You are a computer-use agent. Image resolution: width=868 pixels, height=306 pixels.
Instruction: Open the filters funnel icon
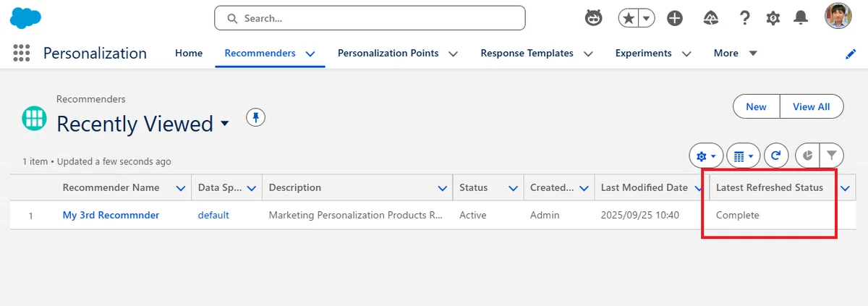pyautogui.click(x=832, y=155)
